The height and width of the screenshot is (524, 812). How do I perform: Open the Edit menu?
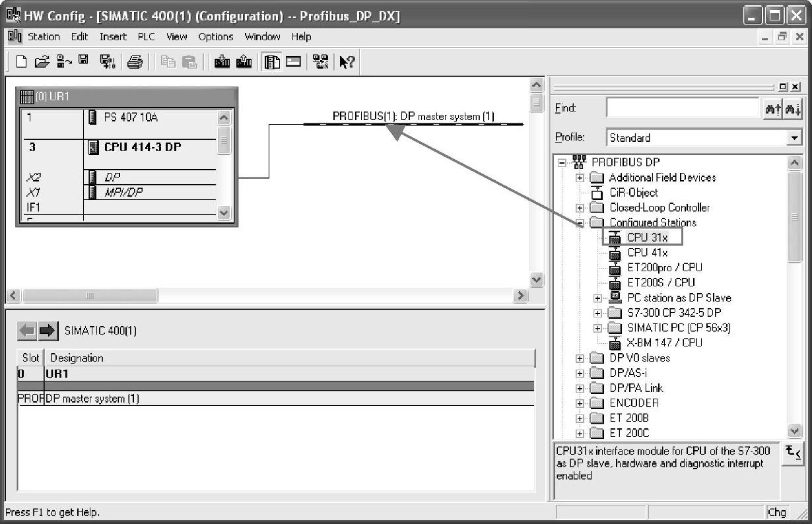click(80, 37)
